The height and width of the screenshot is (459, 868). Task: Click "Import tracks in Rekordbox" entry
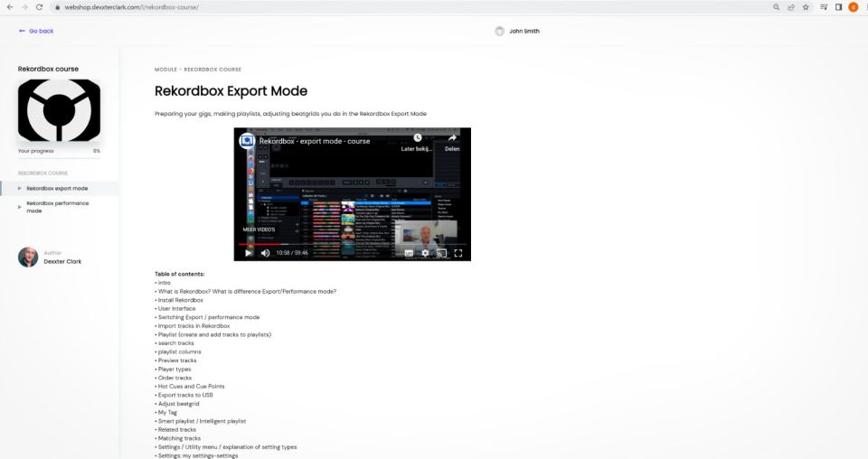[x=193, y=325]
